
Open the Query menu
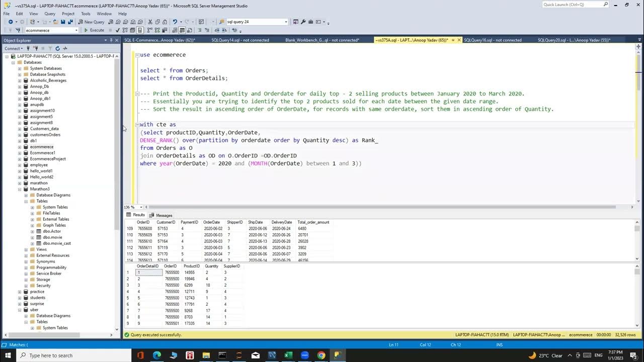point(50,14)
